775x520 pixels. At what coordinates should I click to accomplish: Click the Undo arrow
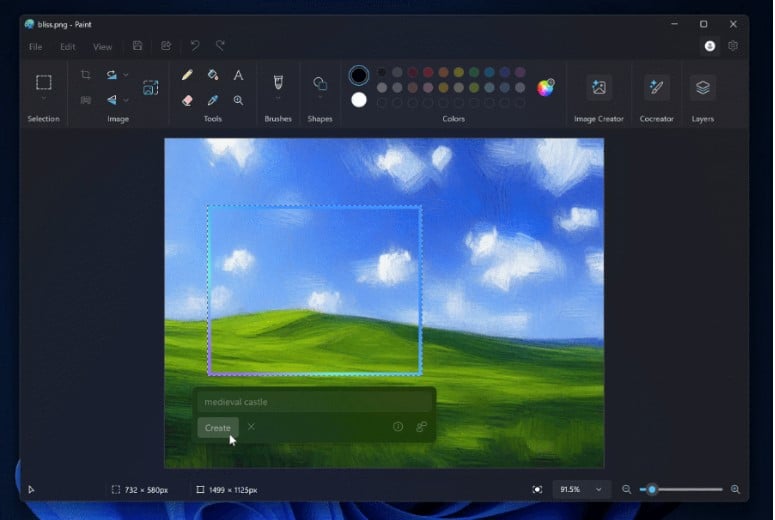[x=195, y=46]
